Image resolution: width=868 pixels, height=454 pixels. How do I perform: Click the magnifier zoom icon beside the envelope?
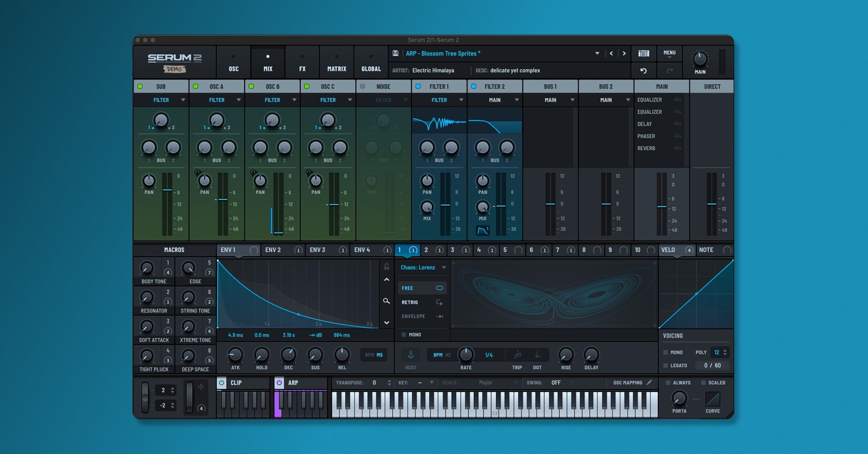(x=386, y=302)
